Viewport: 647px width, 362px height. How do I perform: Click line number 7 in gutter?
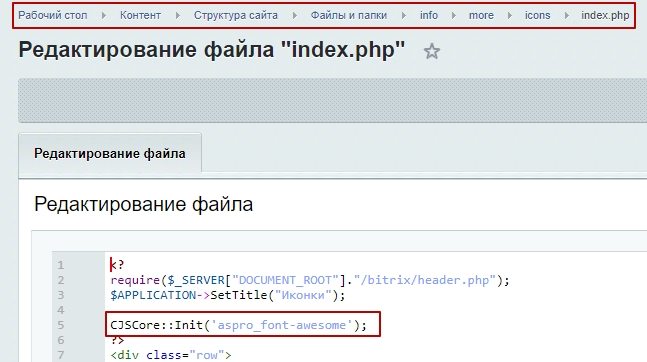pos(61,355)
